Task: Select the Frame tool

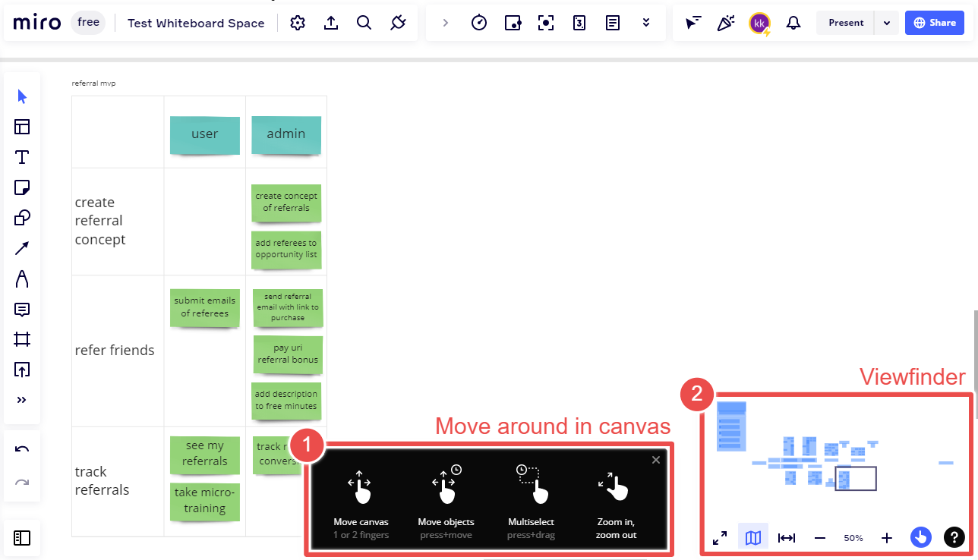Action: coord(22,339)
